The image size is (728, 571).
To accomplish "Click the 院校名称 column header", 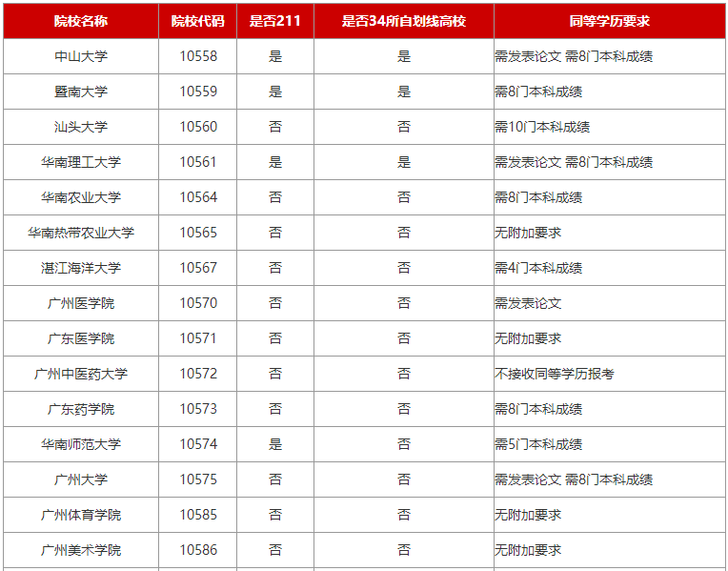I will point(81,21).
